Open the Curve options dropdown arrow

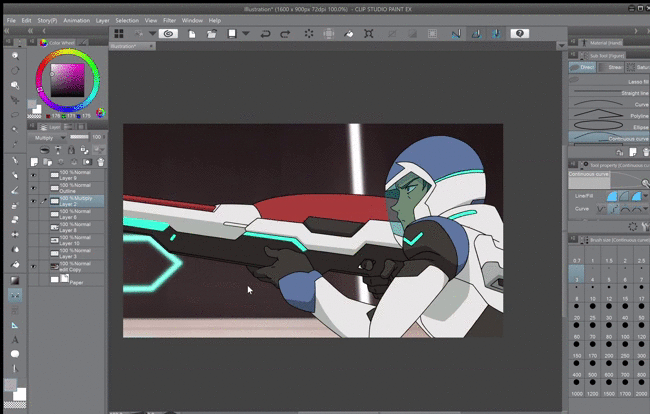(x=646, y=209)
